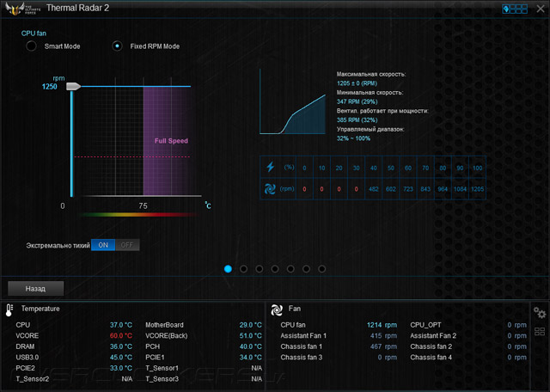Go to the second fan page dot
550x392 pixels.
click(243, 269)
